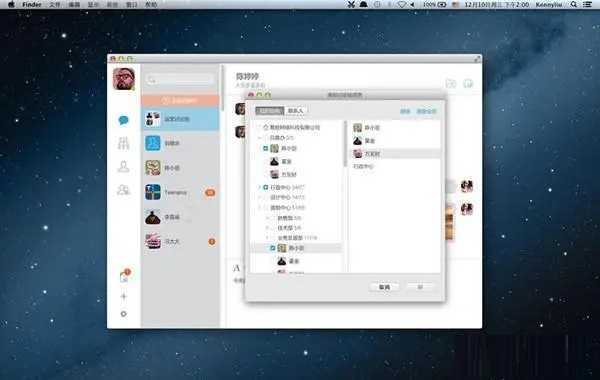This screenshot has width=600, height=380.
Task: Click the orange unread badge on Teamence row
Action: pos(210,192)
